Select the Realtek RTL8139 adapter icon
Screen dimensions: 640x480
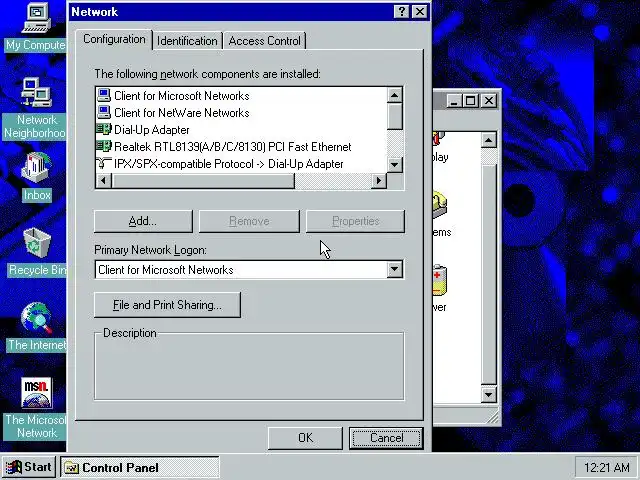104,146
